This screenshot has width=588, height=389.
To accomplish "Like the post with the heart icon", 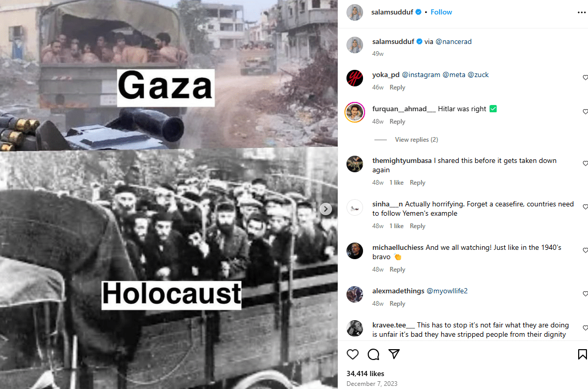I will point(353,354).
